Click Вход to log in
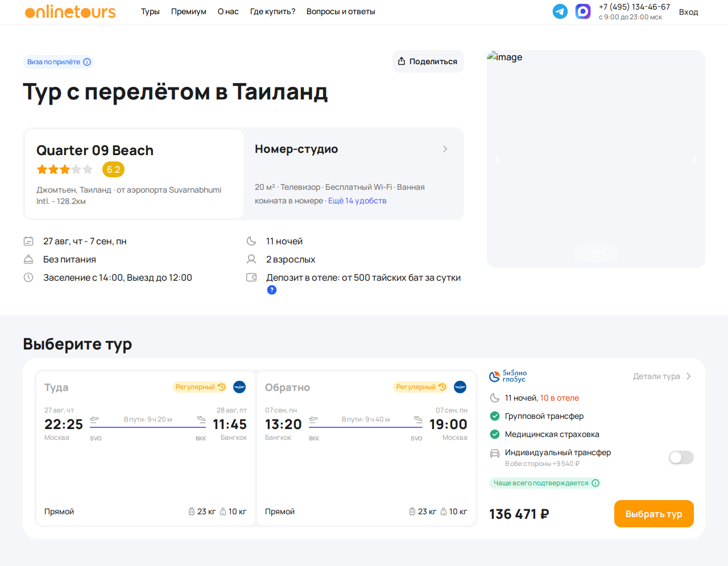Screen dimensions: 728x566 [x=688, y=12]
